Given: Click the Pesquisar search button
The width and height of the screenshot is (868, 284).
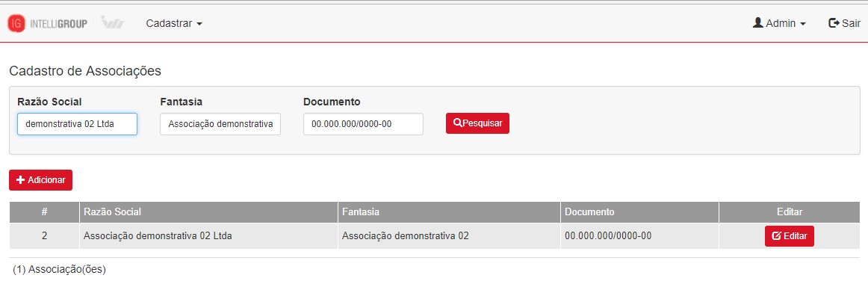Looking at the screenshot, I should (478, 123).
